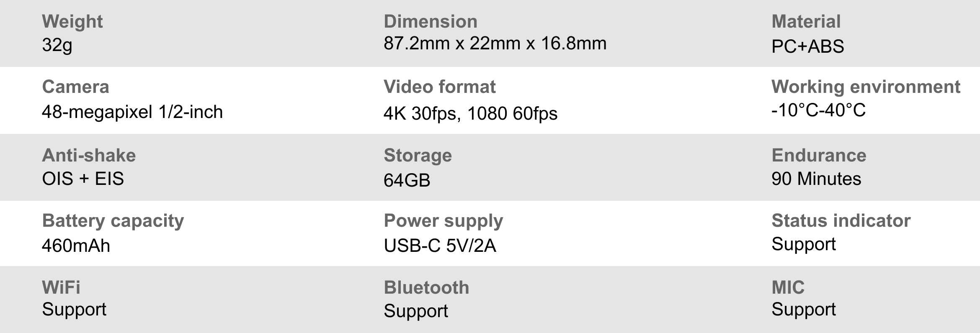980x333 pixels.
Task: Select the 32g weight value
Action: 57,45
